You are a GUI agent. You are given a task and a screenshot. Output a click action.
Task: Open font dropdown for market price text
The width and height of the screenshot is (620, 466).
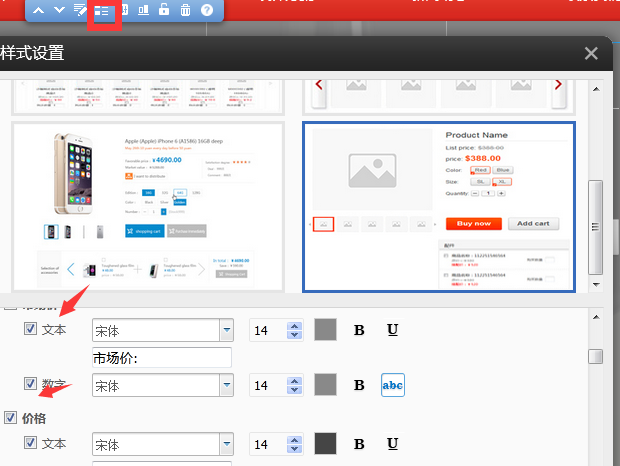[227, 330]
